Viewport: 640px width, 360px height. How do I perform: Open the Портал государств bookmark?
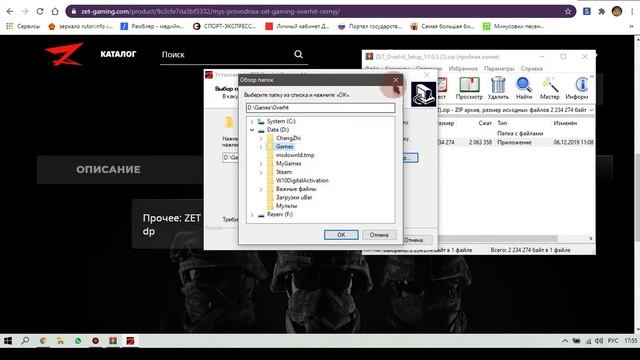(x=370, y=26)
